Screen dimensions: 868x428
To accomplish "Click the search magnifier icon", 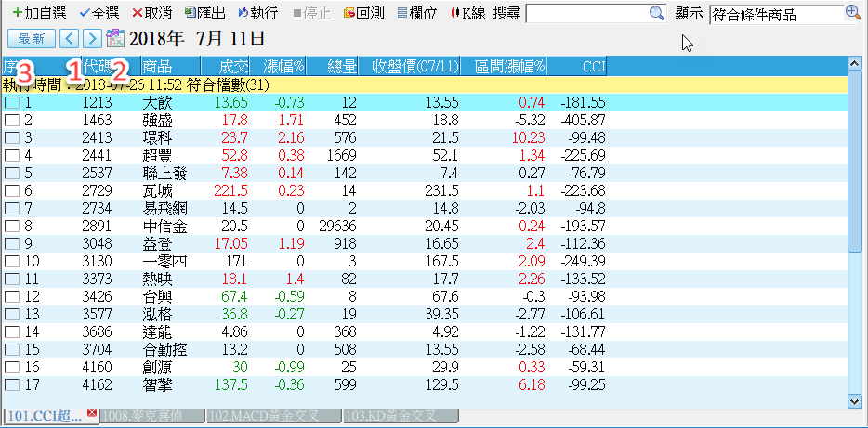I will tap(656, 13).
